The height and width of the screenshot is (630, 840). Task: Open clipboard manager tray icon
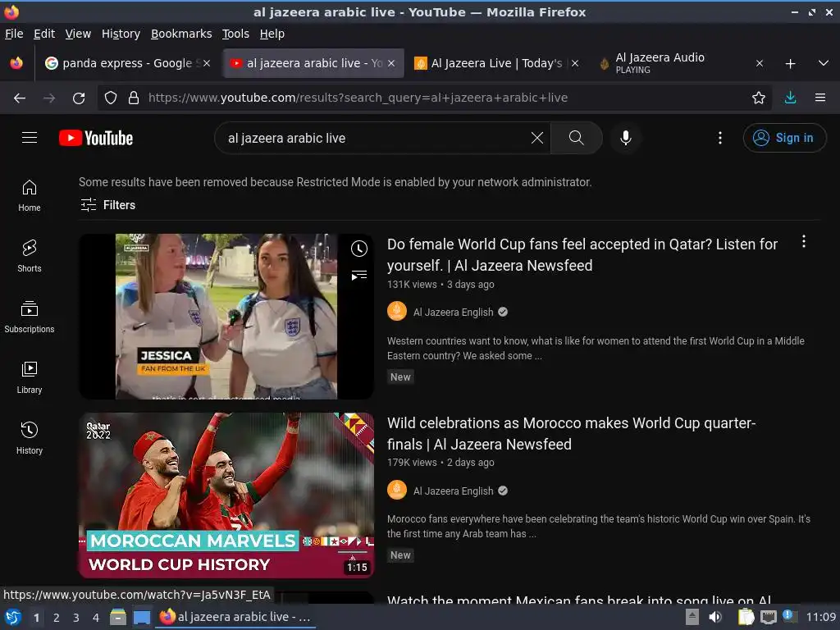pos(745,617)
